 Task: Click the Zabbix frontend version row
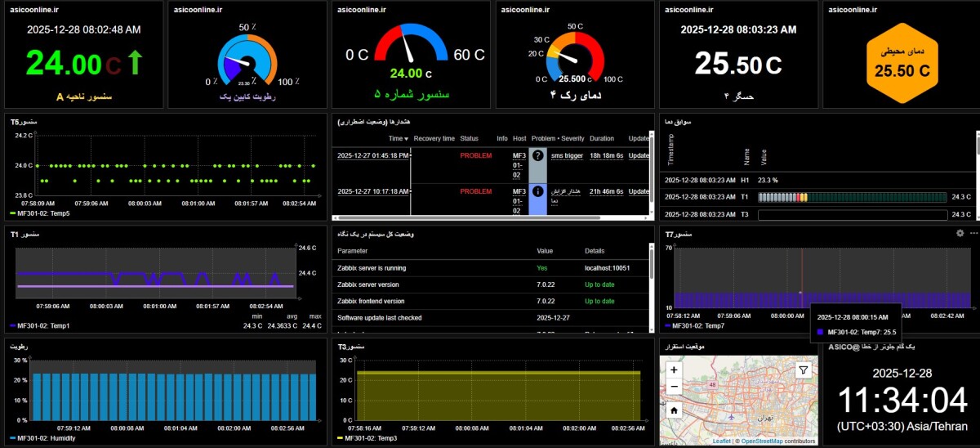click(490, 301)
